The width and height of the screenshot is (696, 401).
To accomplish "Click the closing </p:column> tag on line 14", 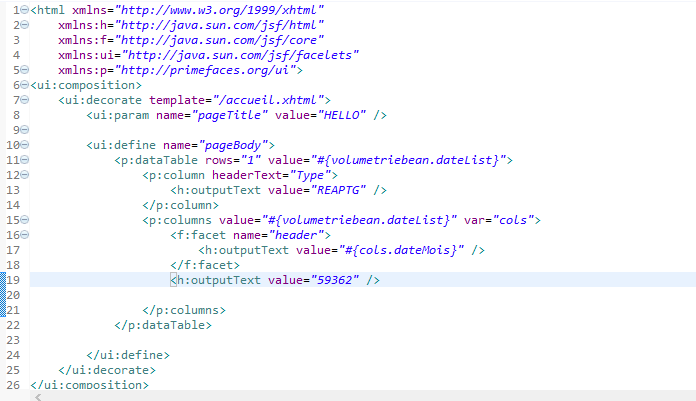I will point(180,205).
